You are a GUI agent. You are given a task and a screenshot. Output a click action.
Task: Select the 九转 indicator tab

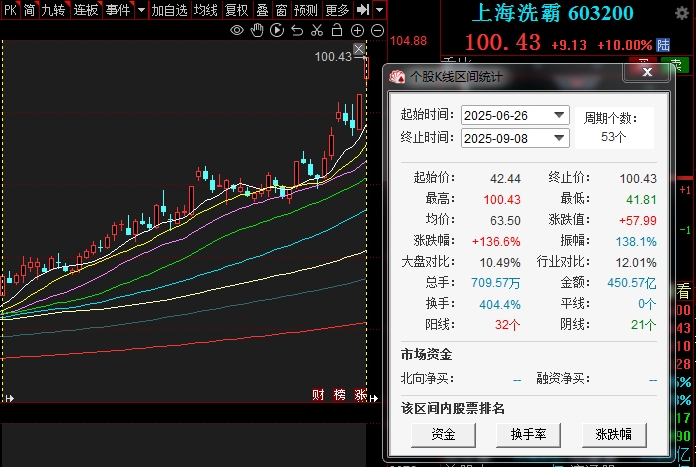tap(53, 10)
